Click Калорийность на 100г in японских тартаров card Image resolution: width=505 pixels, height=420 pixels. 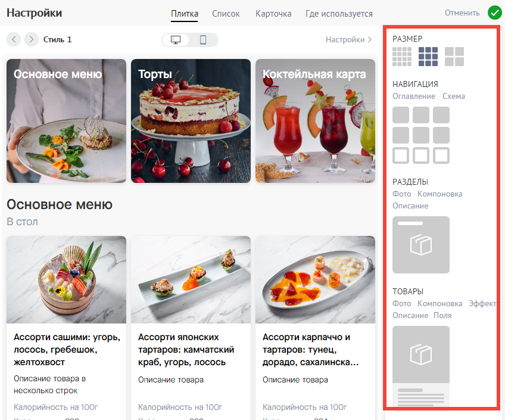point(180,407)
